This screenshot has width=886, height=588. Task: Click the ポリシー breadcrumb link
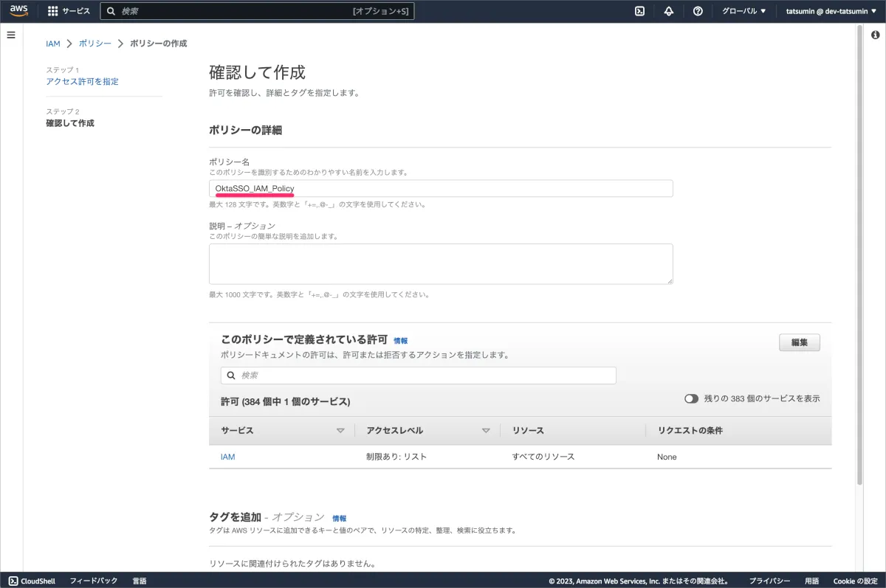tap(95, 44)
